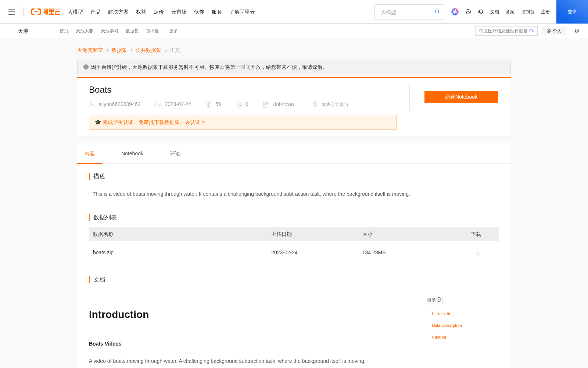Switch to the 评论 tab
This screenshot has height=368, width=588.
click(x=175, y=153)
